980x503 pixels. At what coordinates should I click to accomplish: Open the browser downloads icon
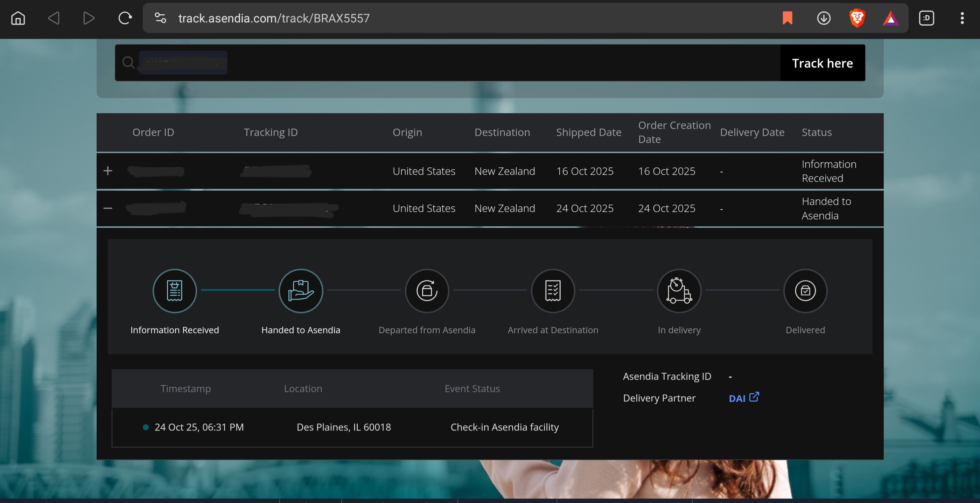coord(823,18)
